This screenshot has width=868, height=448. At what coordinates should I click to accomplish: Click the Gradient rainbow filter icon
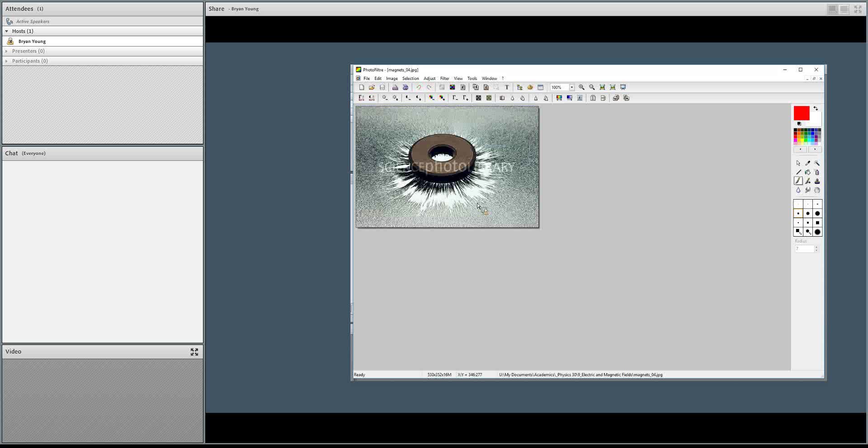559,98
